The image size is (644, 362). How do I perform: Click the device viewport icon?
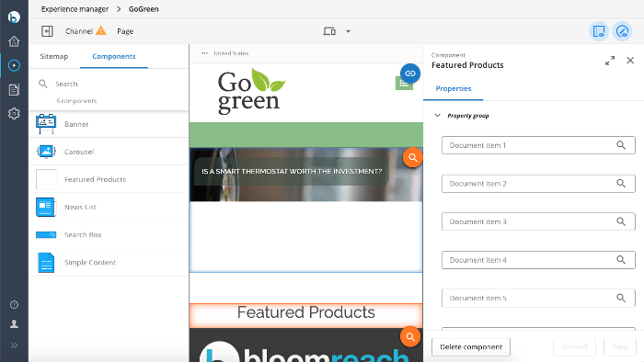point(329,31)
